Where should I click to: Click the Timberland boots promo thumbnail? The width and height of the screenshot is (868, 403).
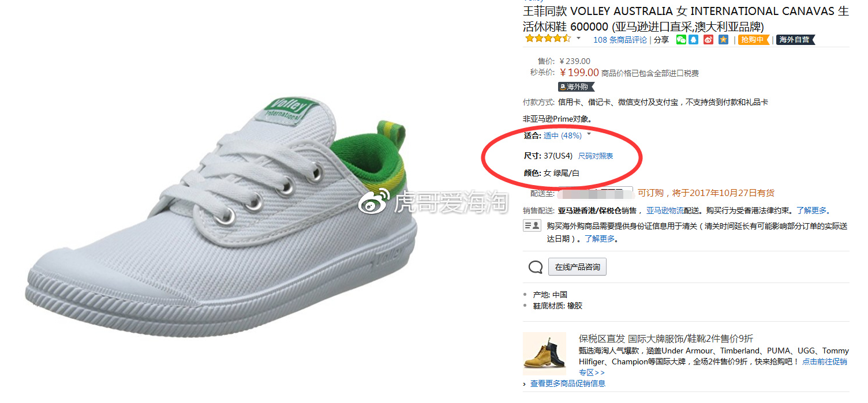click(544, 353)
